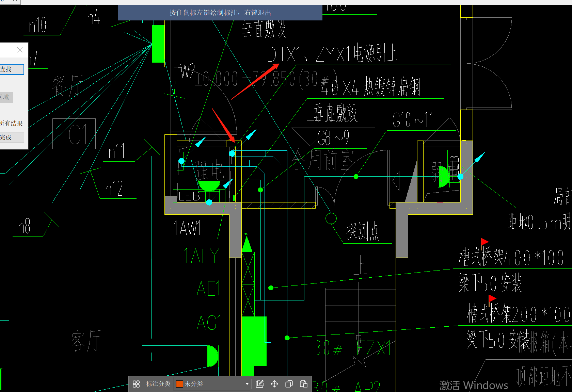Viewport: 572px width, 392px height.
Task: Click the 1AW1 panel label
Action: tap(187, 228)
